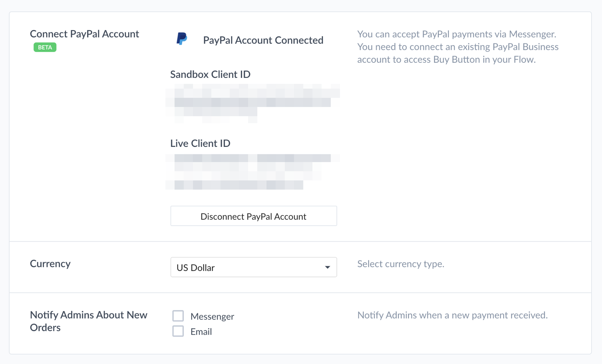Click the PayPal payments via Messenger description
The width and height of the screenshot is (602, 364).
458,47
